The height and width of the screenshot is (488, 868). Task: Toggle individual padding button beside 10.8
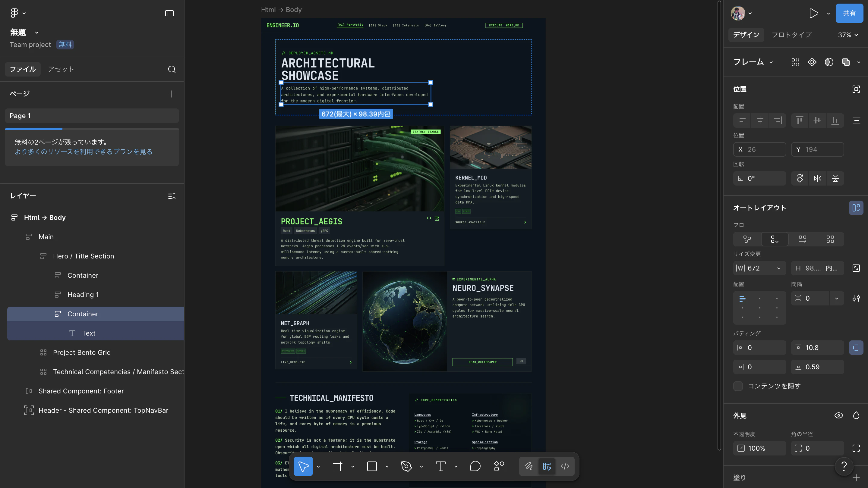[x=856, y=348]
